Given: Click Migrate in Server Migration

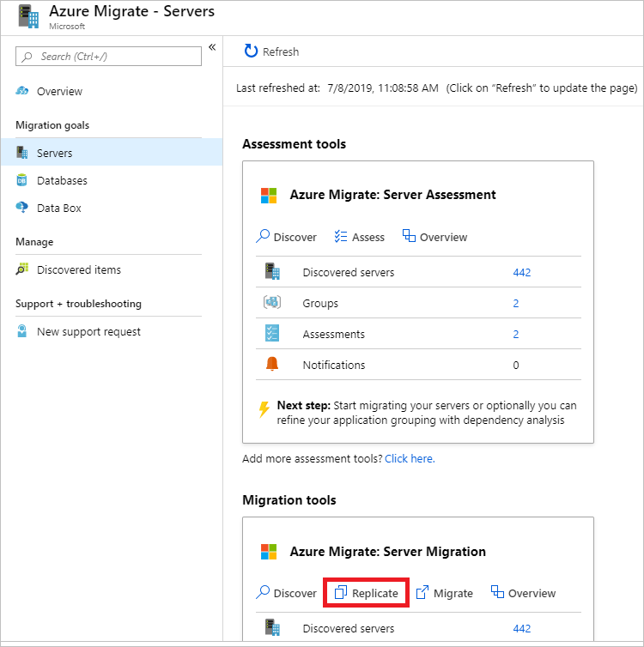Looking at the screenshot, I should coord(444,593).
